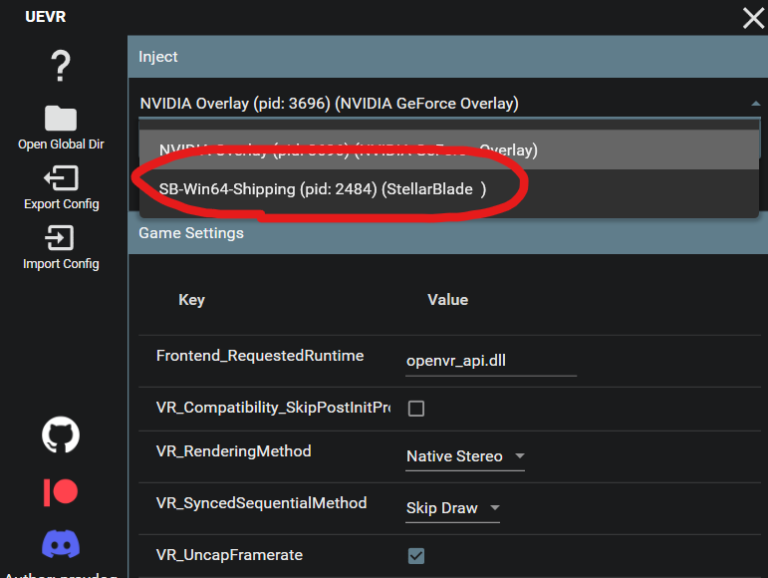Screen dimensions: 768x578
Task: Open the VR_SyncedSequentialMethod Skip Draw dropdown
Action: pyautogui.click(x=452, y=509)
